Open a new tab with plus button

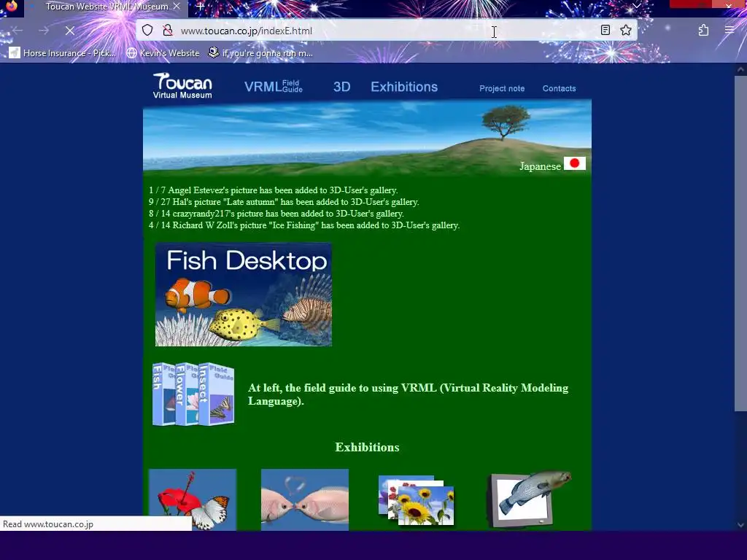pos(200,7)
